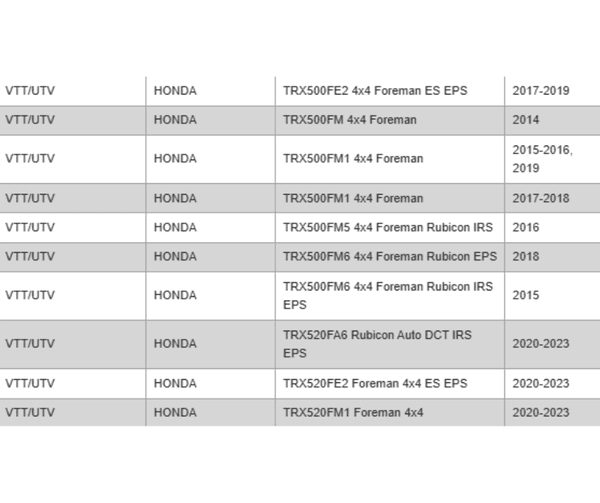600x503 pixels.
Task: Select the 2017-2018 year cell
Action: click(540, 198)
